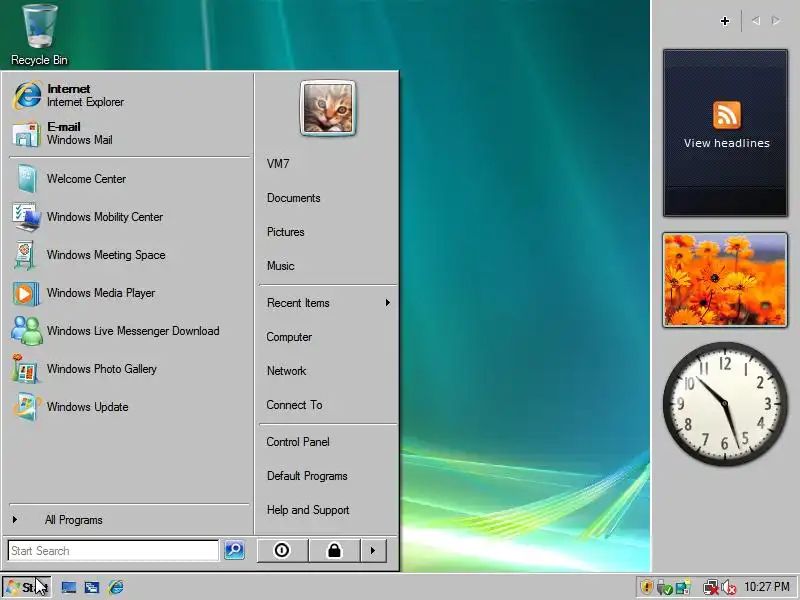Expand the Recent Items submenu

pyautogui.click(x=328, y=303)
